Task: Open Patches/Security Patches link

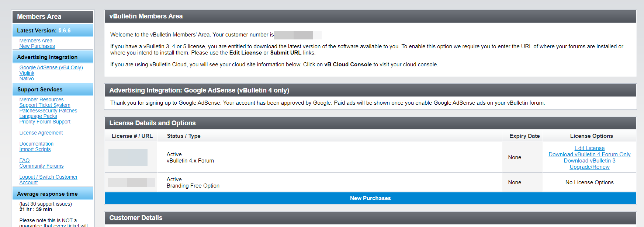Action: 48,111
